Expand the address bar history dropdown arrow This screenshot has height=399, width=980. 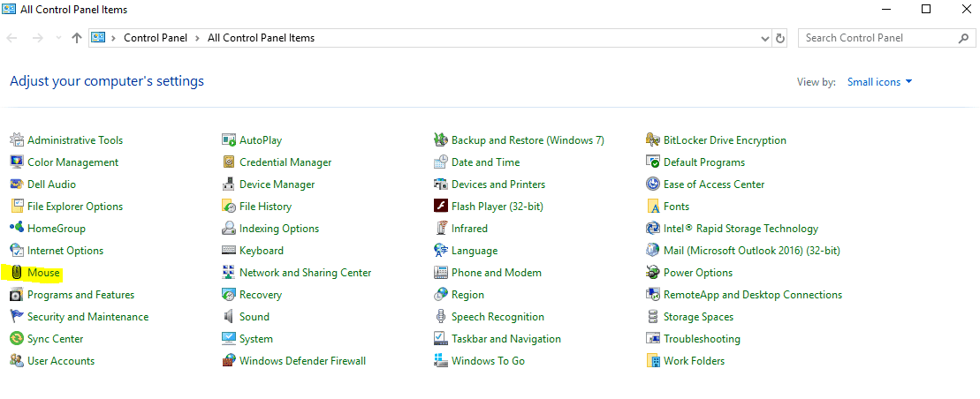tap(765, 38)
